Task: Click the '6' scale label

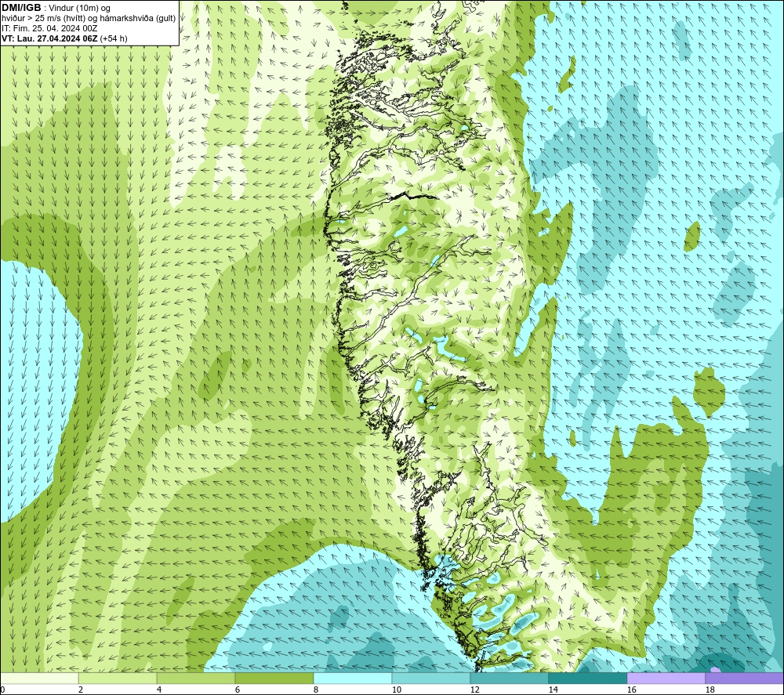Action: click(238, 690)
